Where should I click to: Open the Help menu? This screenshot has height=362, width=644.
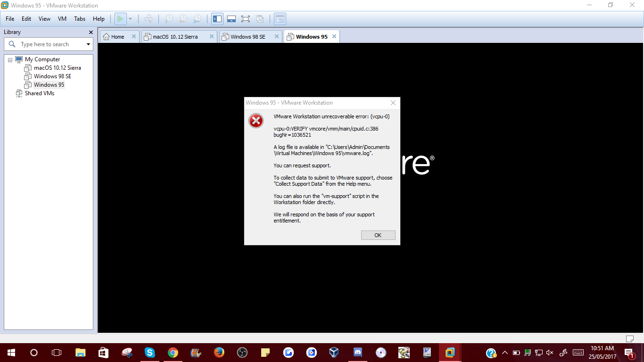[x=99, y=19]
